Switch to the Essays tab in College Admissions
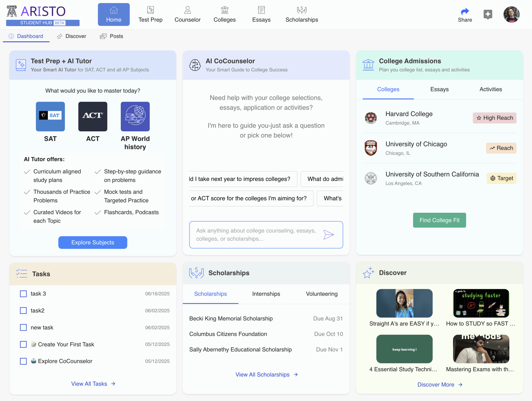The height and width of the screenshot is (401, 532). [439, 89]
